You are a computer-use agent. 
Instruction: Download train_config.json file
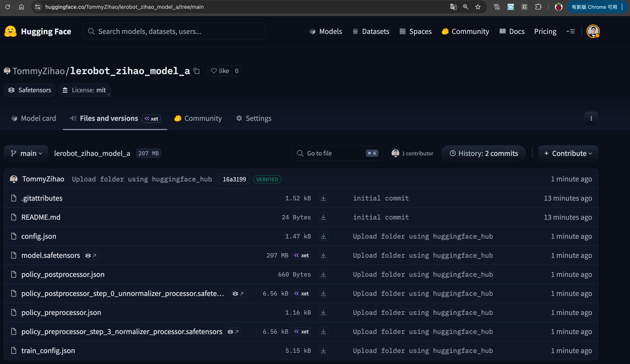[323, 350]
